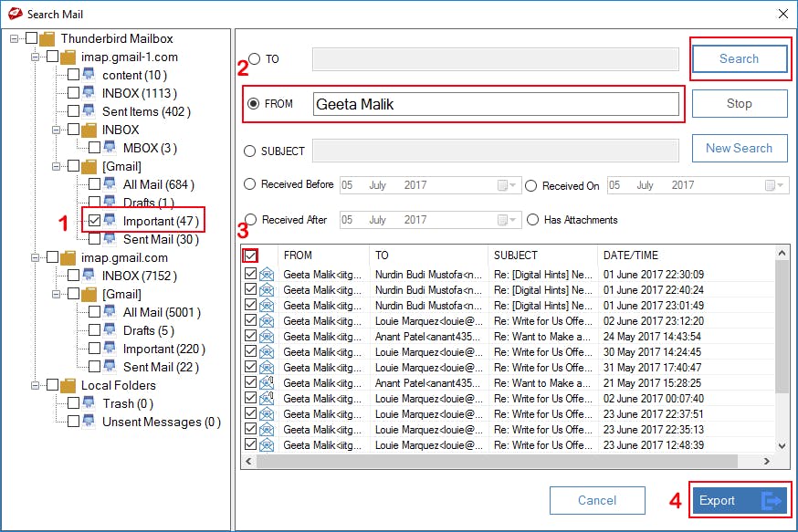798x532 pixels.
Task: Select the SUBJECT radio button
Action: coord(250,151)
